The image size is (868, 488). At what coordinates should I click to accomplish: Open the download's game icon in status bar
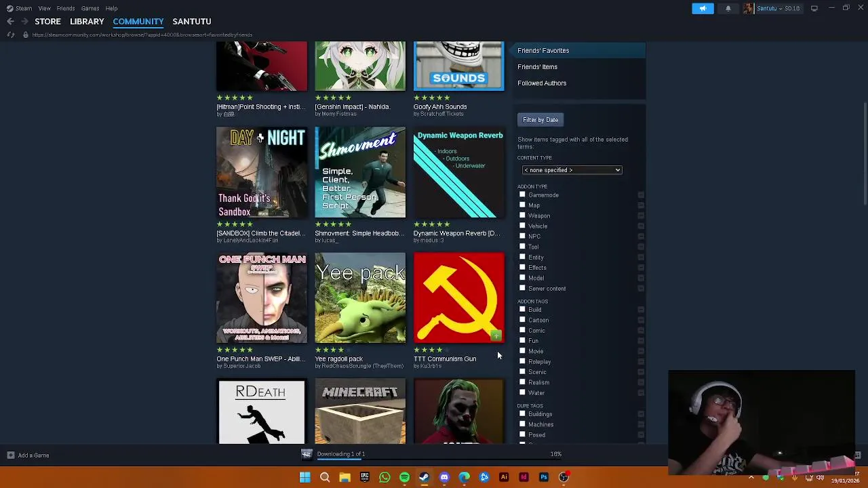tap(307, 454)
